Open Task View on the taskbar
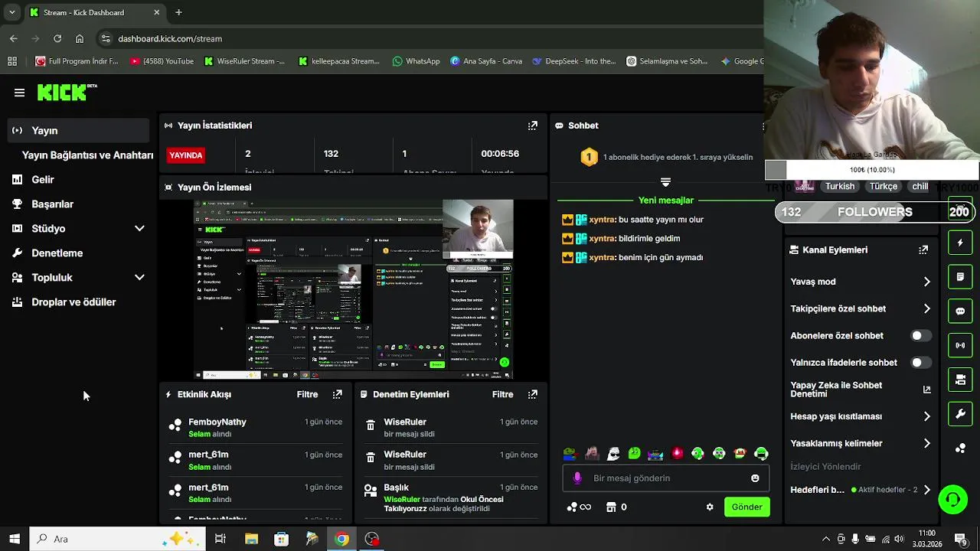 tap(220, 539)
